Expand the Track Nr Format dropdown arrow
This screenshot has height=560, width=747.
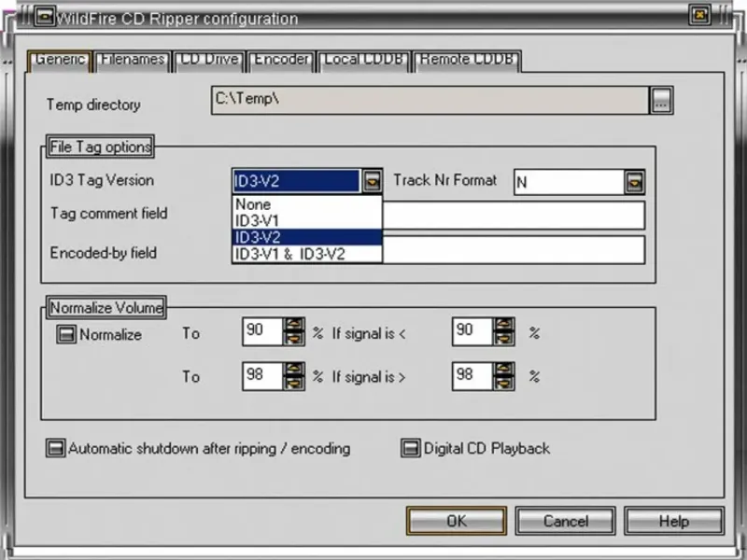coord(634,182)
